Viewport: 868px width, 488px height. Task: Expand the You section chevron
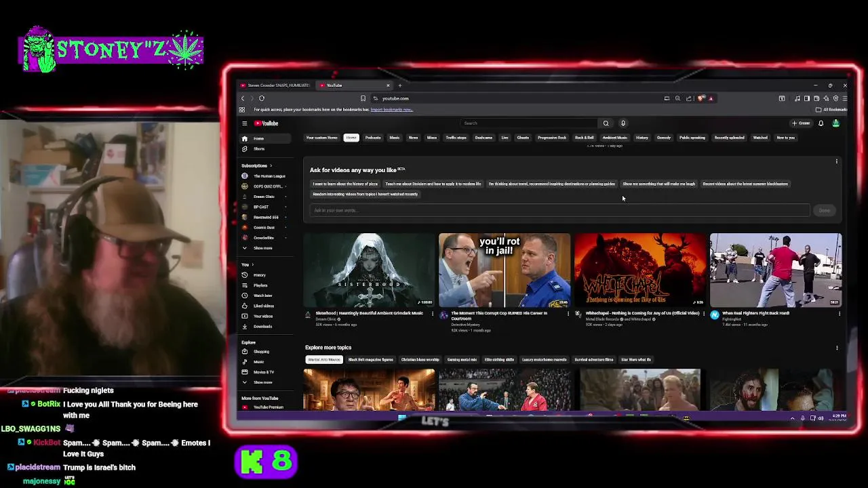(x=252, y=264)
